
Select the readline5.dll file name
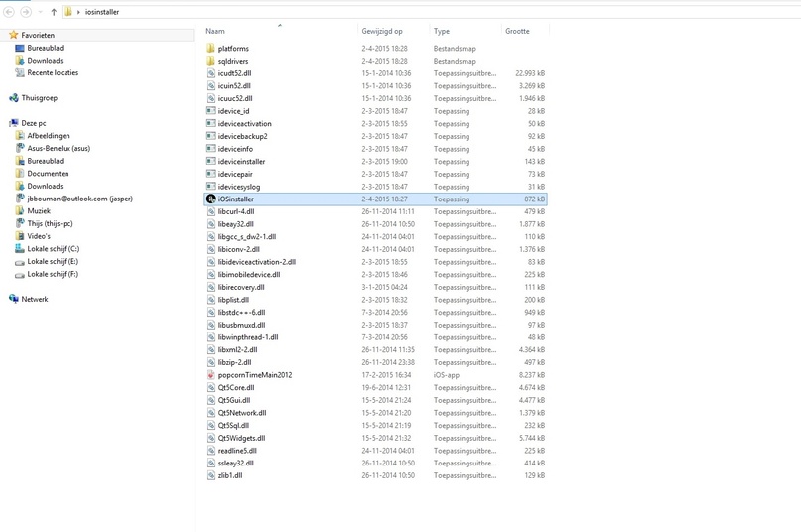pyautogui.click(x=237, y=451)
